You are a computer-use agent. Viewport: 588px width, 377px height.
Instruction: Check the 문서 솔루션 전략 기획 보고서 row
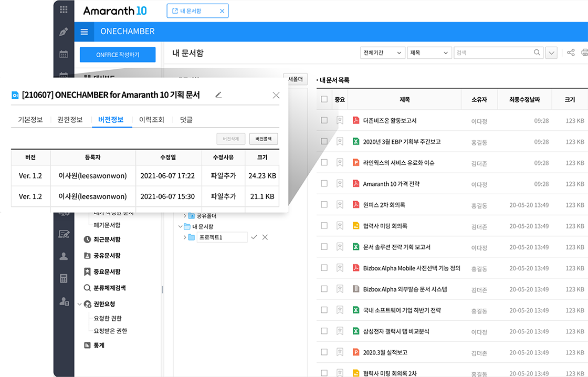click(x=324, y=247)
